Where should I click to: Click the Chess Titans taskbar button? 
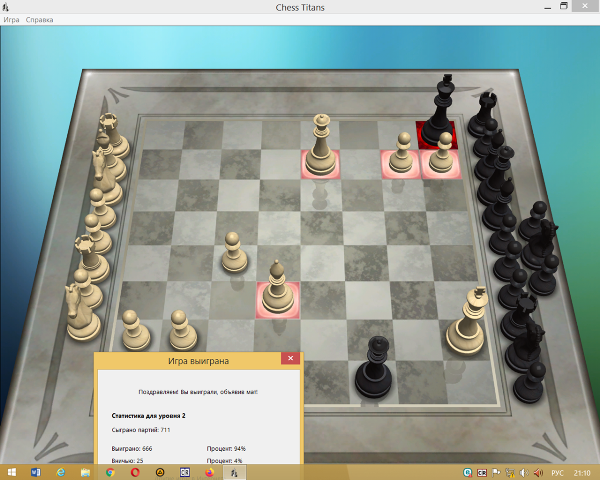tap(234, 471)
